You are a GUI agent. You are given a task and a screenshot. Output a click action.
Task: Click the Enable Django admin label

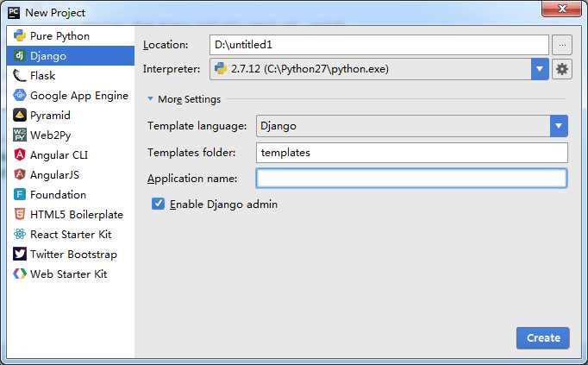pos(224,205)
